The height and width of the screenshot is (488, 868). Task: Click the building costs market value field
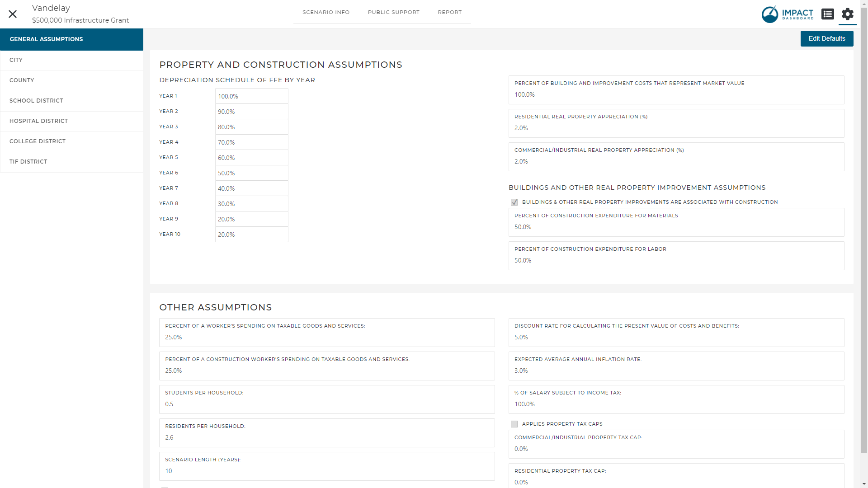pos(676,90)
